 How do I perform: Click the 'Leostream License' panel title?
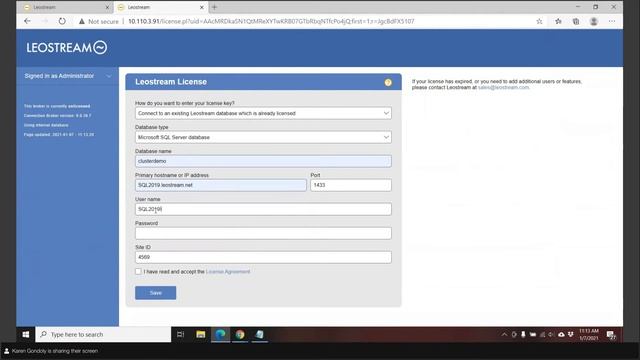[x=171, y=82]
